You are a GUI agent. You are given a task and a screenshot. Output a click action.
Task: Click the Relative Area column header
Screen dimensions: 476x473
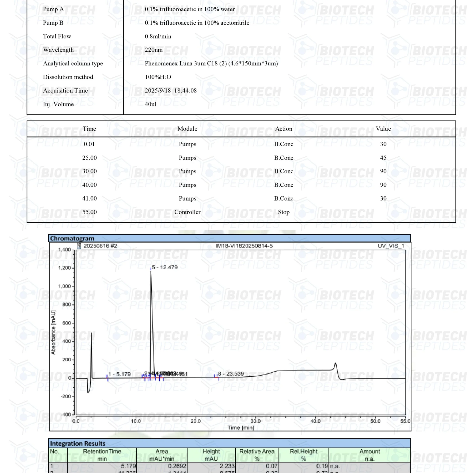tap(257, 455)
